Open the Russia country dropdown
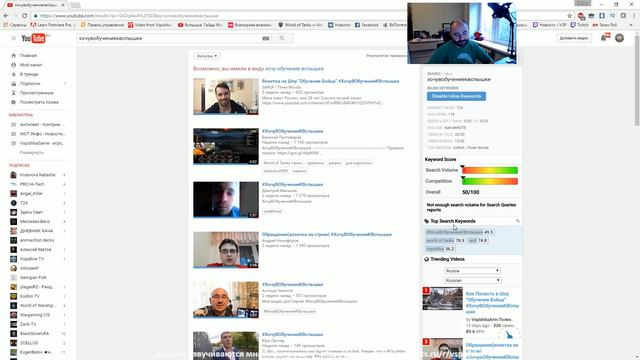This screenshot has width=640, height=360. 472,271
